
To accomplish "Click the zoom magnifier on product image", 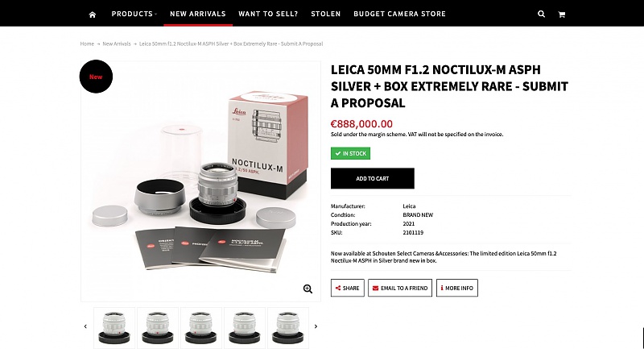I will 308,289.
